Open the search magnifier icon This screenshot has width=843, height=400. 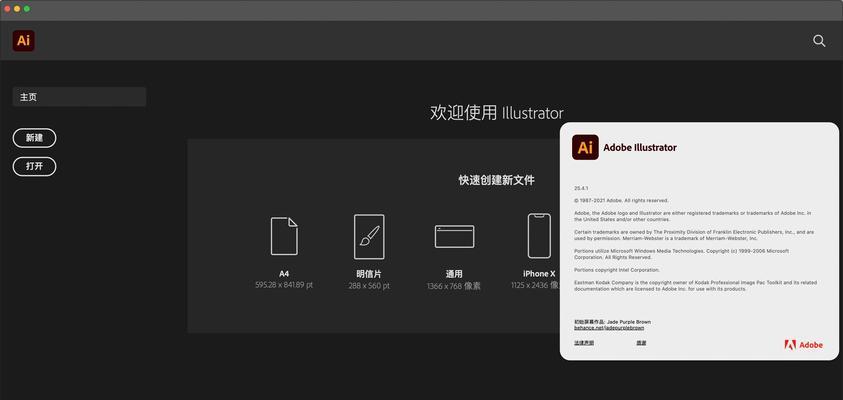coord(819,41)
